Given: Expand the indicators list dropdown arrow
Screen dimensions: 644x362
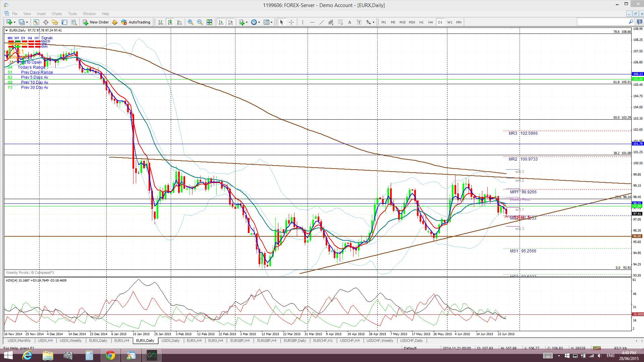Looking at the screenshot, I should (247, 22).
